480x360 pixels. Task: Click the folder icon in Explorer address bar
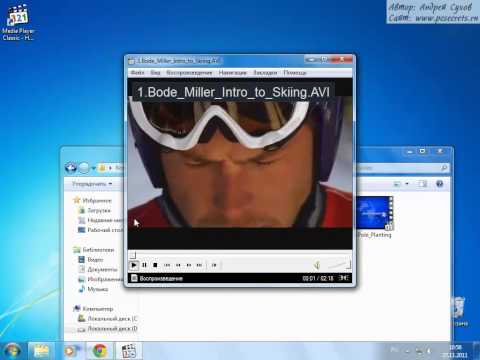click(103, 168)
